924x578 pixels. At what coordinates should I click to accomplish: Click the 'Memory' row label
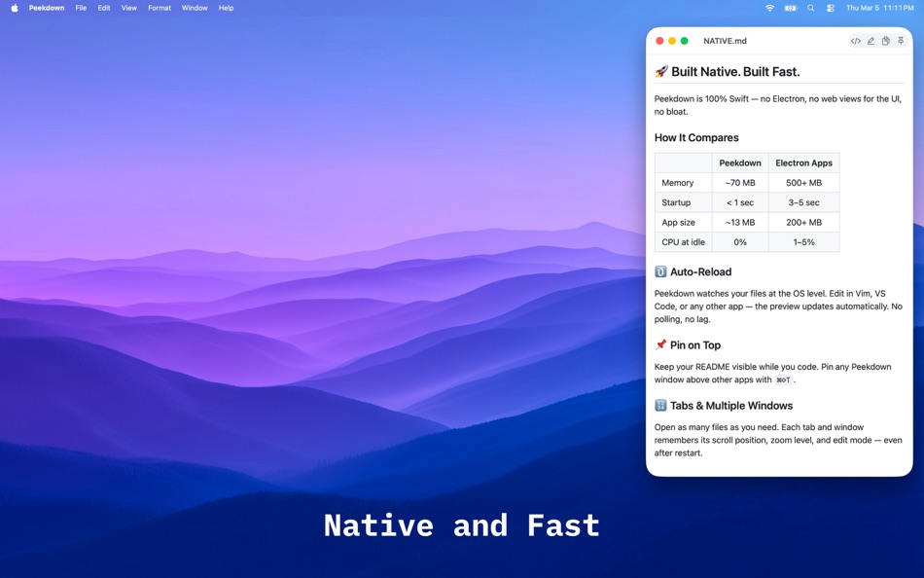[677, 183]
